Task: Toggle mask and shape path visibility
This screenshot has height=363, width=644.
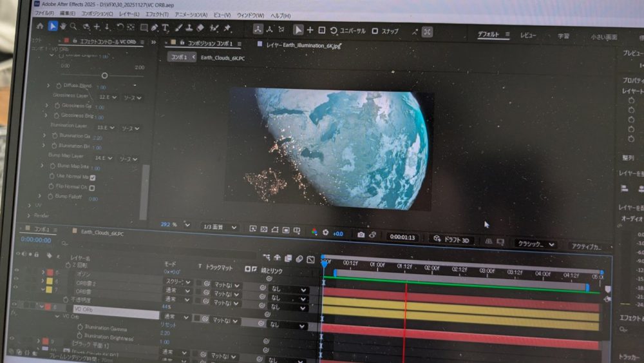Action: point(275,230)
